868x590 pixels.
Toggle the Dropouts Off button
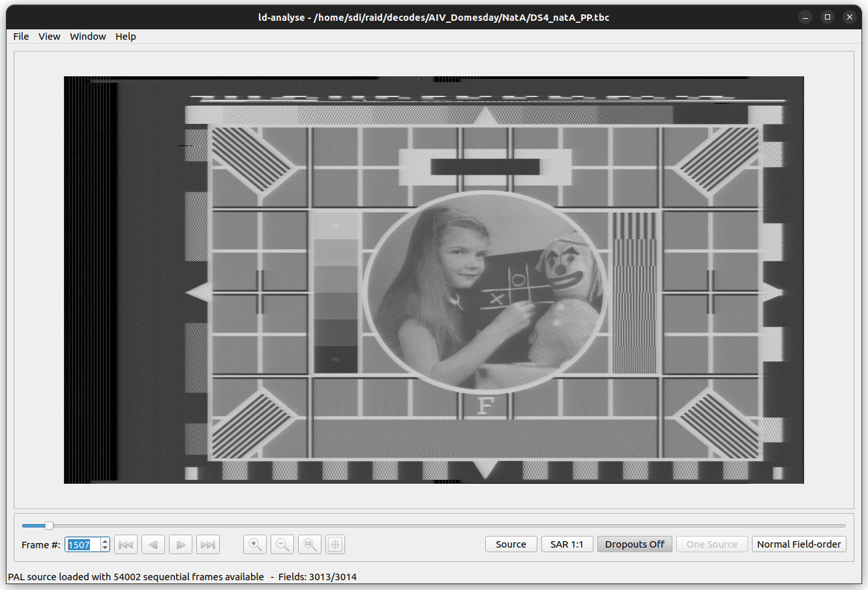pos(635,544)
